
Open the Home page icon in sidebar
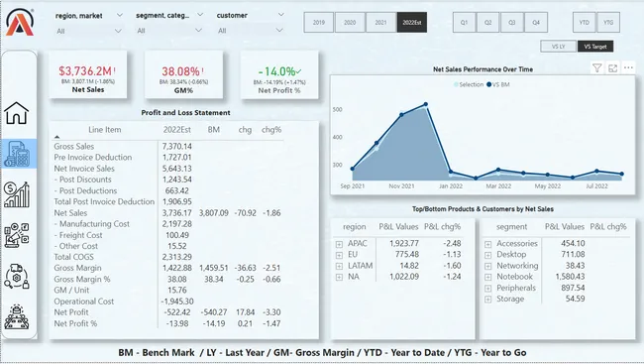point(17,113)
